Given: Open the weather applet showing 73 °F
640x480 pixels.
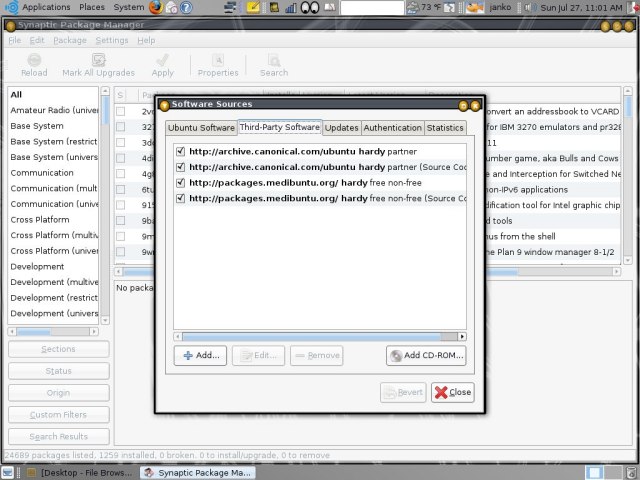Looking at the screenshot, I should tap(424, 7).
